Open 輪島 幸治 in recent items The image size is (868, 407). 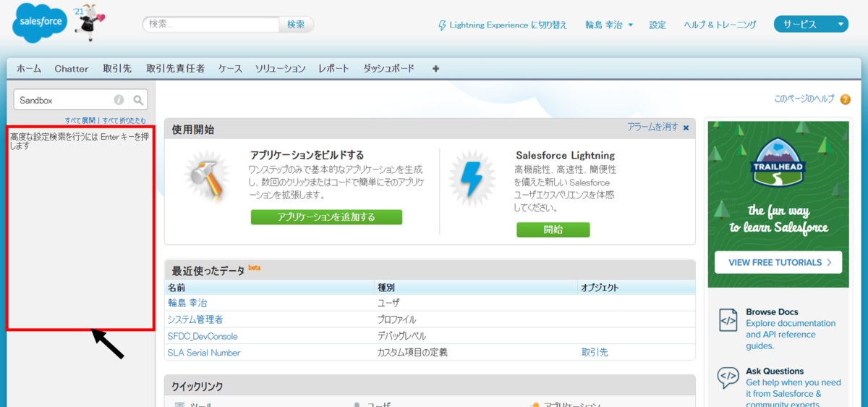click(x=187, y=303)
